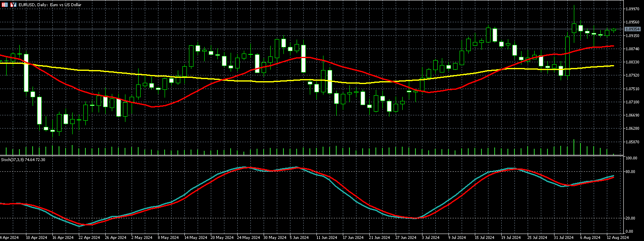Click the 12 Aug 2024 date label
Image resolution: width=644 pixels, height=241 pixels.
click(617, 238)
